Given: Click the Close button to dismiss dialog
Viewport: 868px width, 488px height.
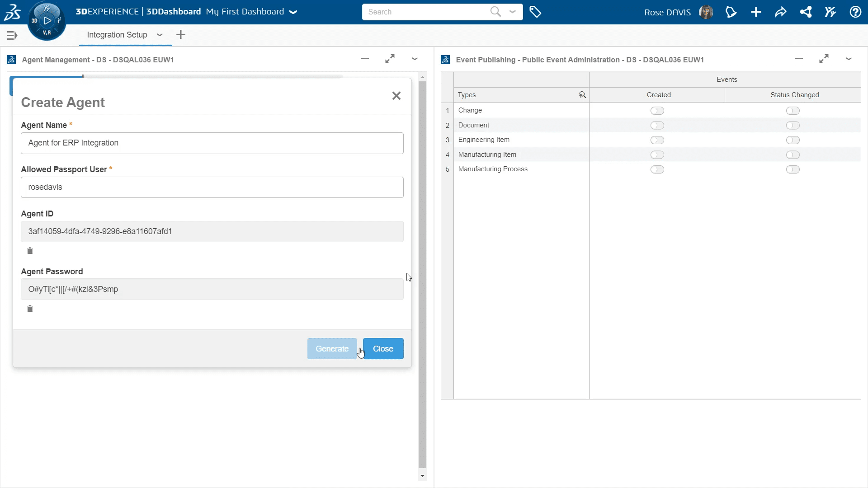Looking at the screenshot, I should (383, 348).
